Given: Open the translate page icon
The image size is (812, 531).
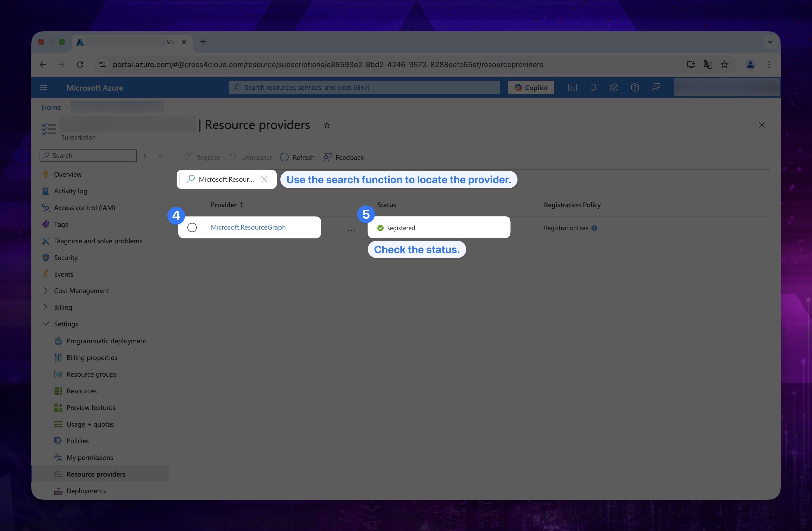Looking at the screenshot, I should point(708,65).
